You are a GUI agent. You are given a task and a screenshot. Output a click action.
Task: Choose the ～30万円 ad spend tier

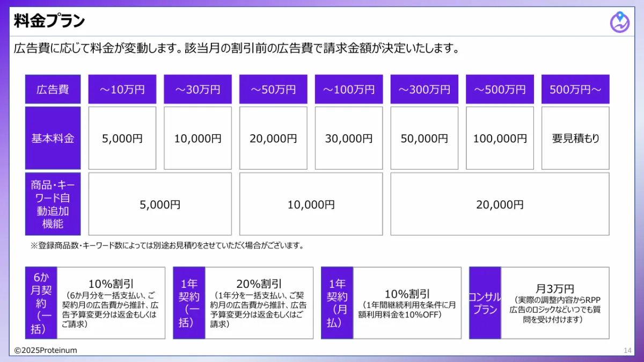point(197,89)
